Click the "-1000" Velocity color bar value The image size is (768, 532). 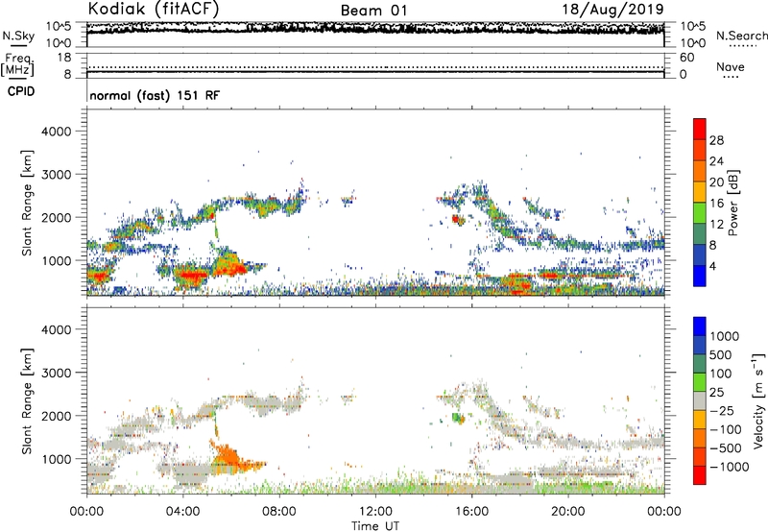point(729,467)
